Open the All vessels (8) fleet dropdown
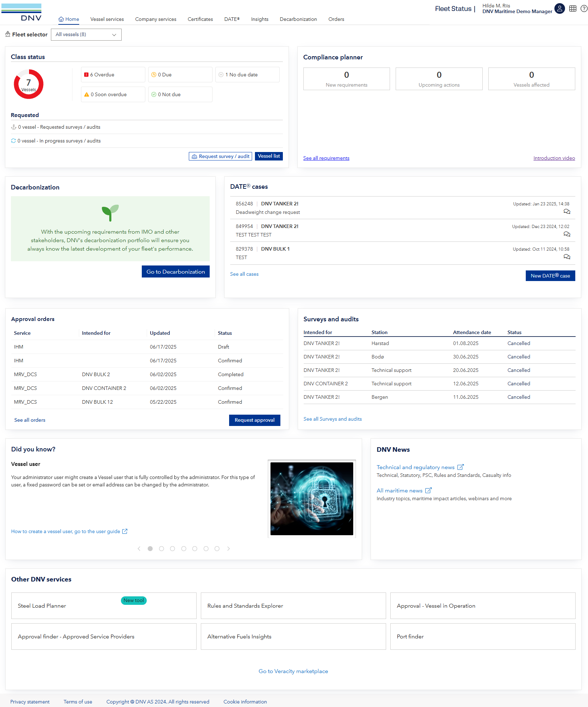 [86, 35]
